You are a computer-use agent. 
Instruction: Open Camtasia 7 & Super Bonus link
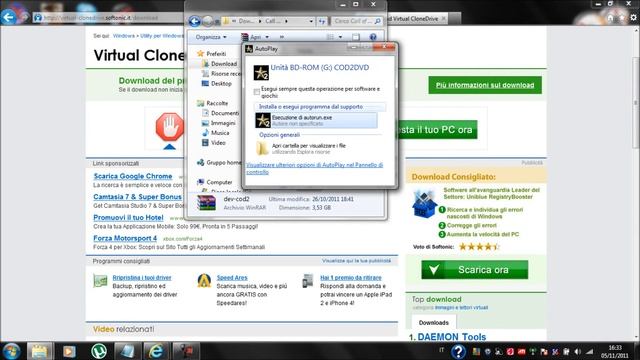tap(137, 197)
